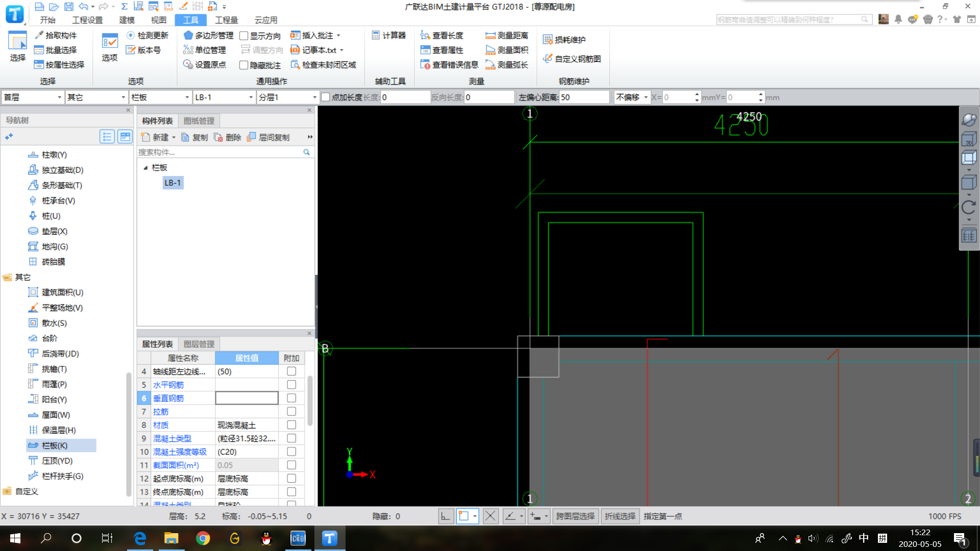Collapse the 栏板 tree node in component list
The image size is (980, 551).
tap(145, 168)
